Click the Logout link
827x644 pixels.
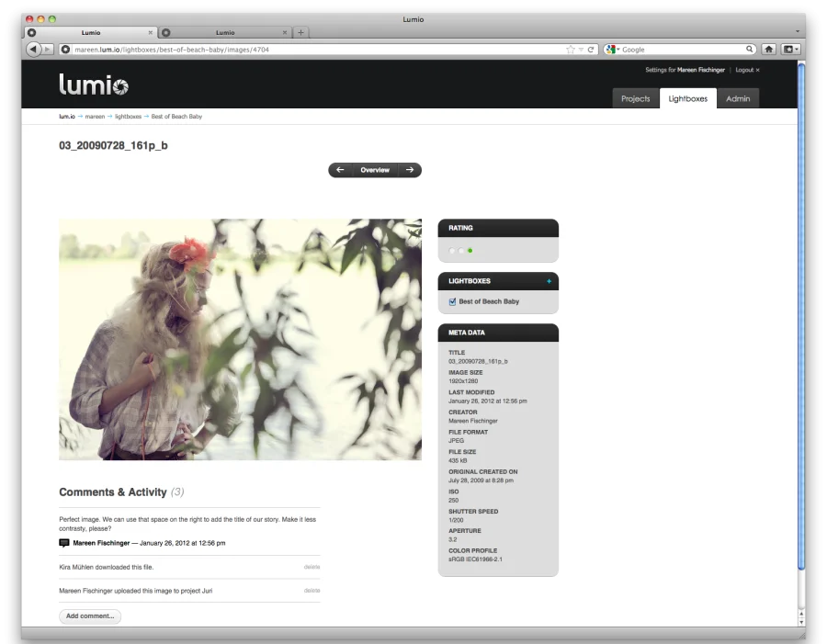coord(746,70)
